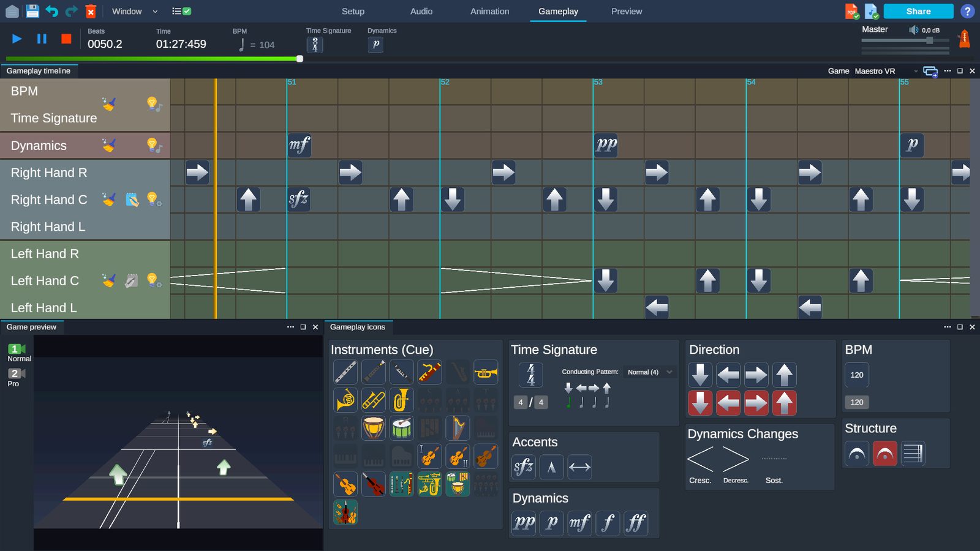Pick the red up arrow direction icon
Screen dimensions: 980x551
784,403
